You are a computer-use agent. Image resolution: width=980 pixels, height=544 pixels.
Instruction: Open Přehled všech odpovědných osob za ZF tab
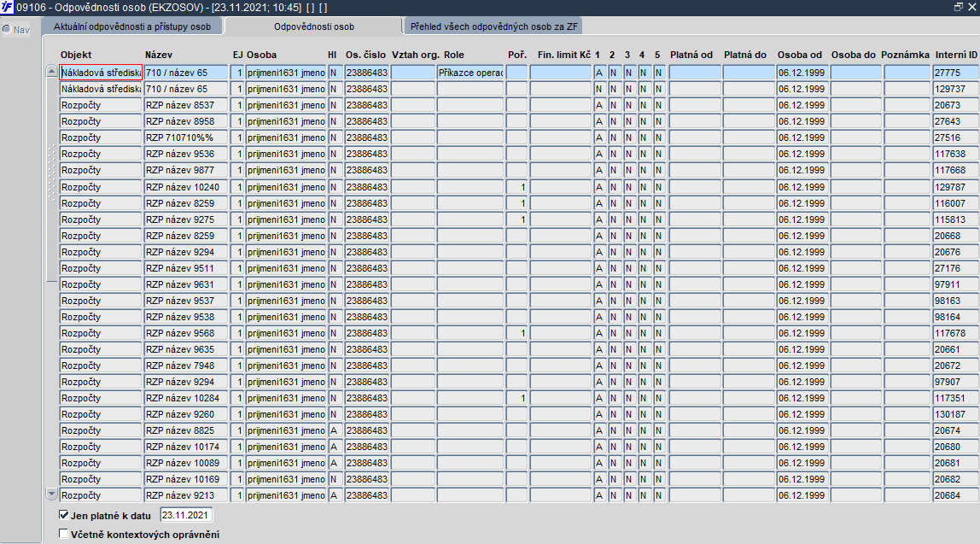[493, 26]
